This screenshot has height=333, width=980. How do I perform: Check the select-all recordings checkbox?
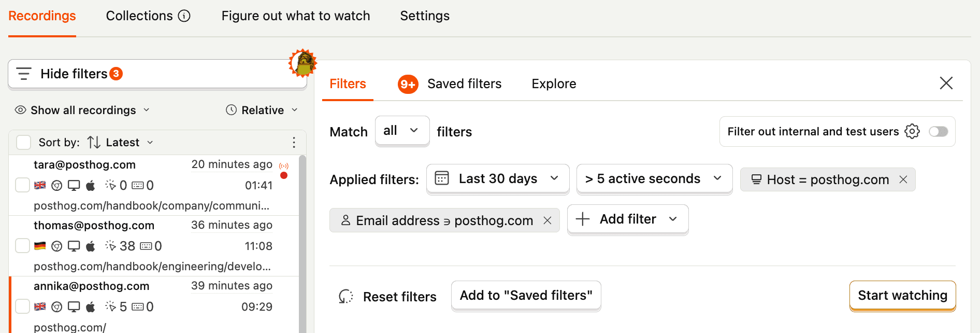tap(24, 142)
